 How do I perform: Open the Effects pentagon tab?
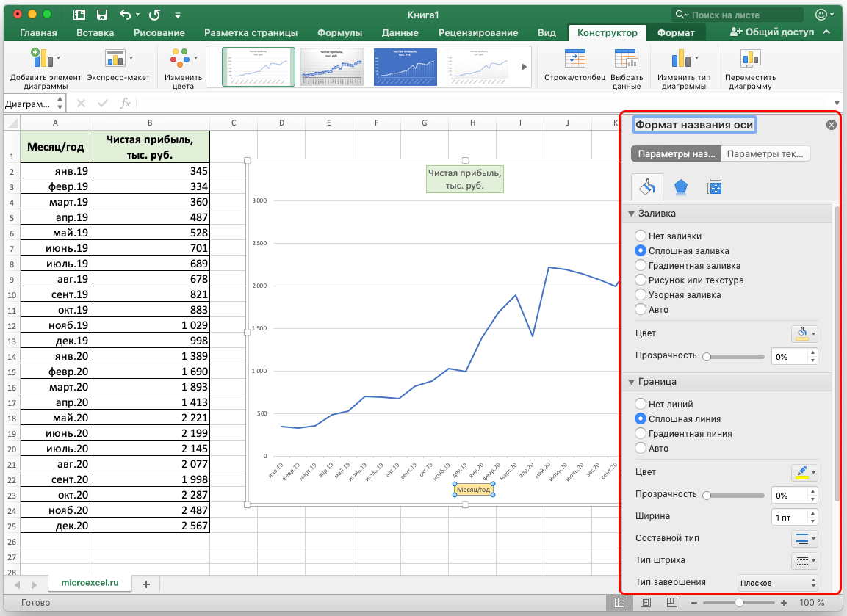coord(681,187)
